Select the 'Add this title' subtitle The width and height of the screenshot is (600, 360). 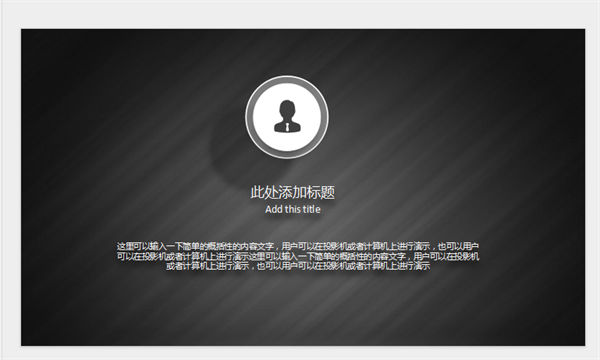coord(293,209)
